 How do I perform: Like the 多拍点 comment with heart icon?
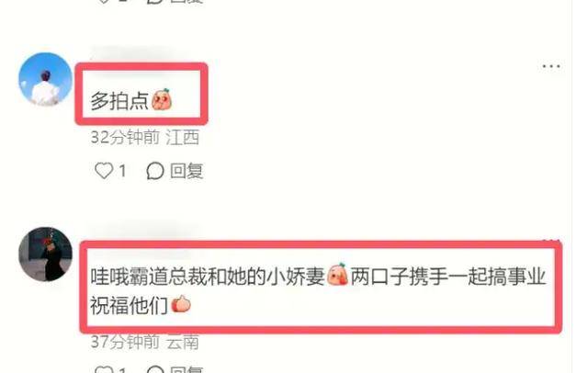coord(104,171)
